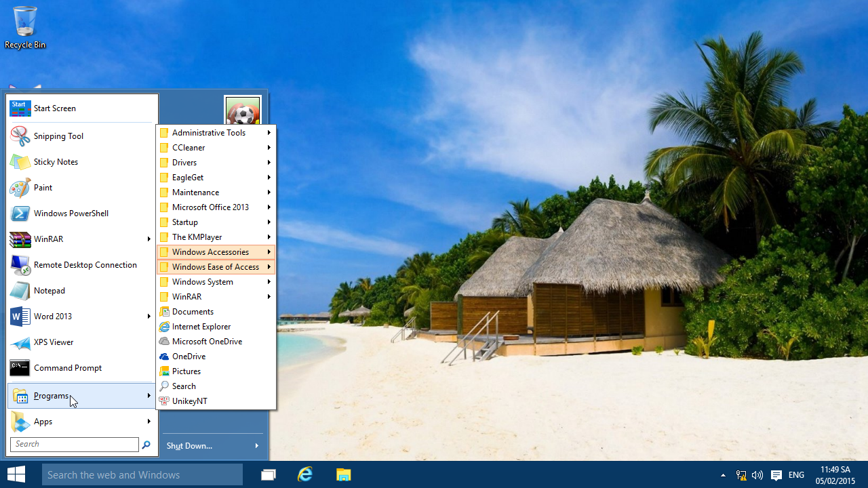Click the WinRAR folder in Programs list

click(x=216, y=297)
